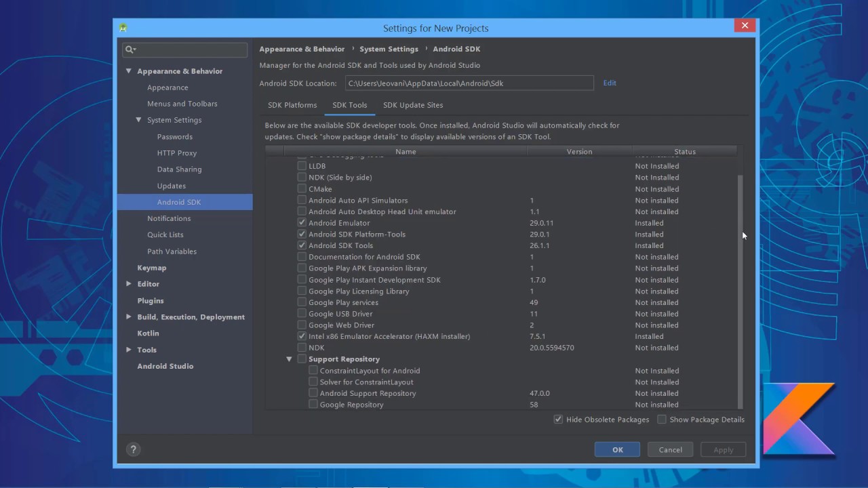This screenshot has width=868, height=488.
Task: Select Android SDK in the tree
Action: pyautogui.click(x=179, y=202)
